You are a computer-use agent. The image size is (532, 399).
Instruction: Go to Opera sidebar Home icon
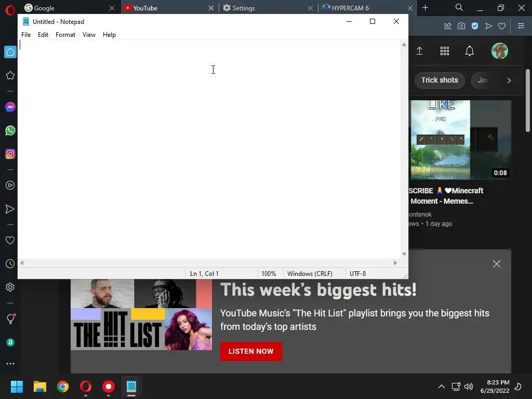[x=10, y=52]
